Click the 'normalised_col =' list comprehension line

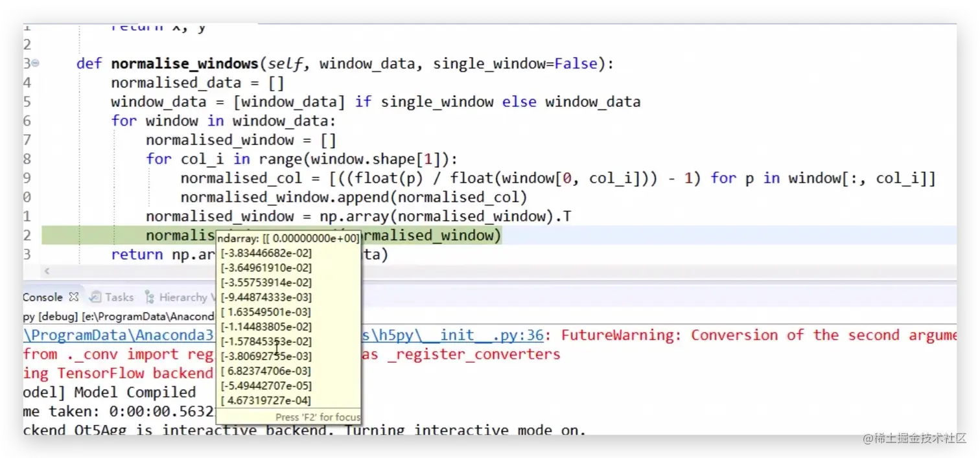point(558,178)
